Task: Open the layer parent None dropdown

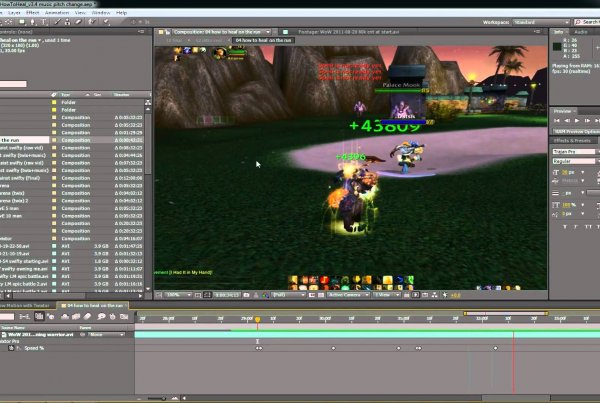Action: coord(106,334)
